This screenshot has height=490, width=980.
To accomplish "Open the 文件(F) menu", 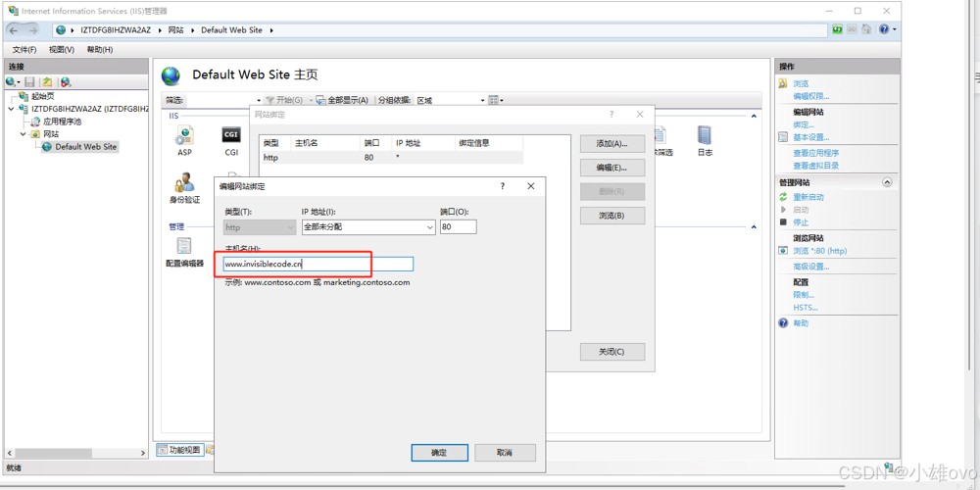I will tap(24, 50).
